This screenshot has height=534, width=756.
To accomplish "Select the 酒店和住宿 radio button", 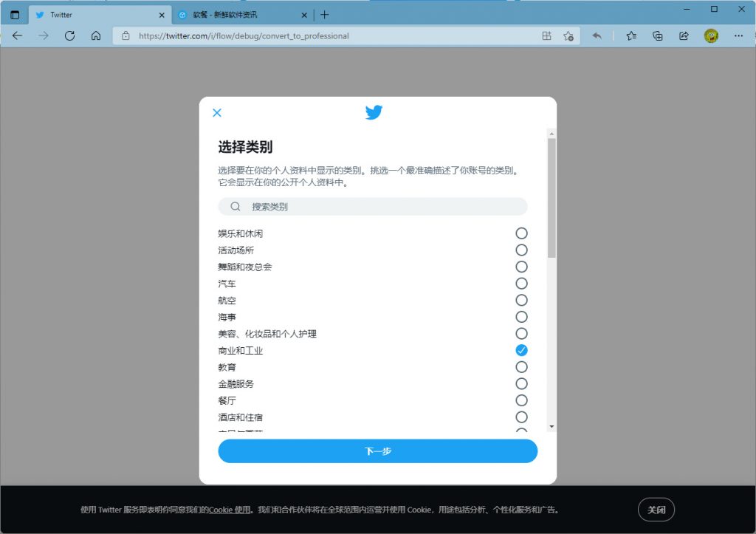I will pos(521,417).
